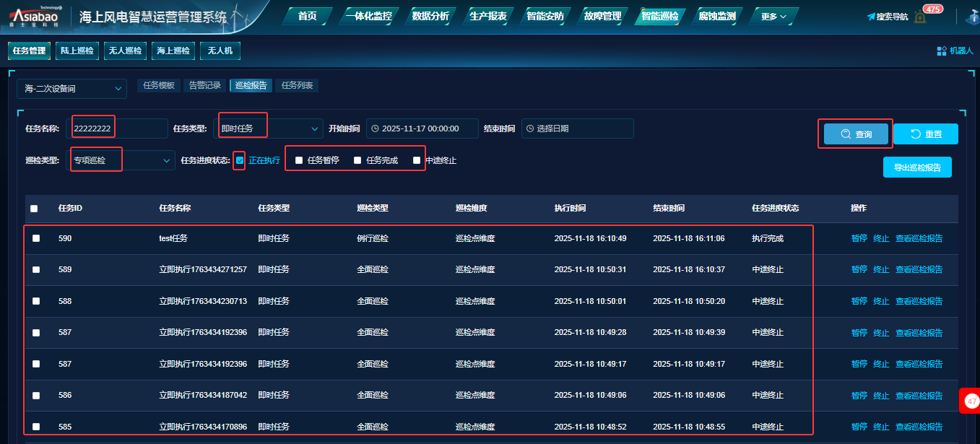Viewport: 980px width, 444px height.
Task: Click 查看巡检报告 link for task 590
Action: (919, 238)
